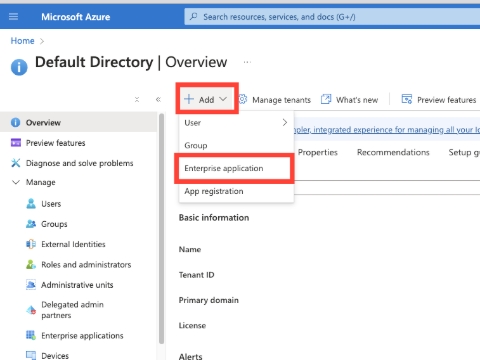Open Users in the sidebar
Viewport: 480px width, 360px height.
click(51, 204)
